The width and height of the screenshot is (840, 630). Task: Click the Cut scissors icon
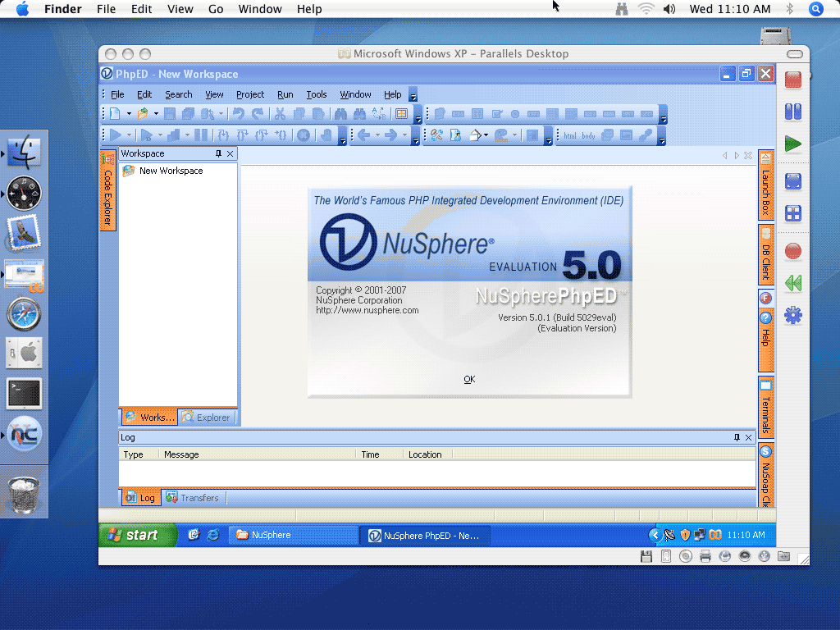[x=280, y=113]
